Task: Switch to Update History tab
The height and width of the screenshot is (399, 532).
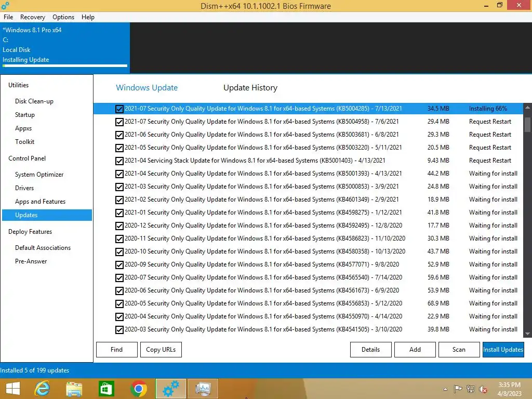Action: point(250,87)
